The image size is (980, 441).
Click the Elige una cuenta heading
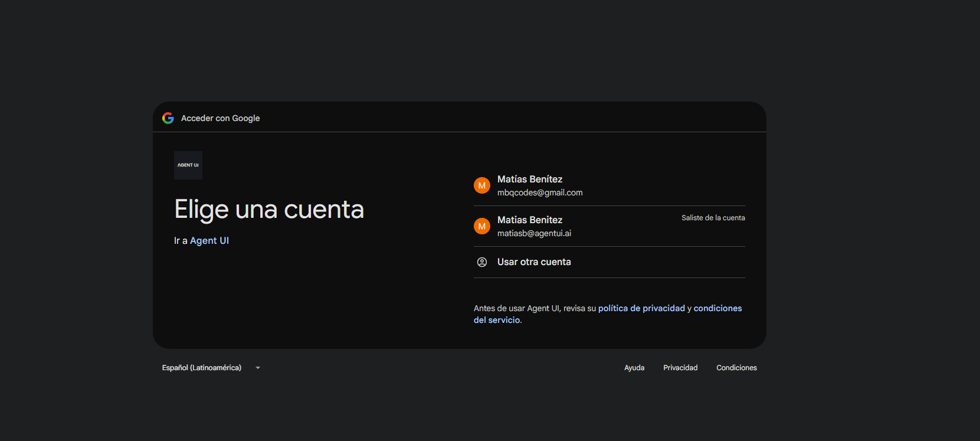(269, 210)
